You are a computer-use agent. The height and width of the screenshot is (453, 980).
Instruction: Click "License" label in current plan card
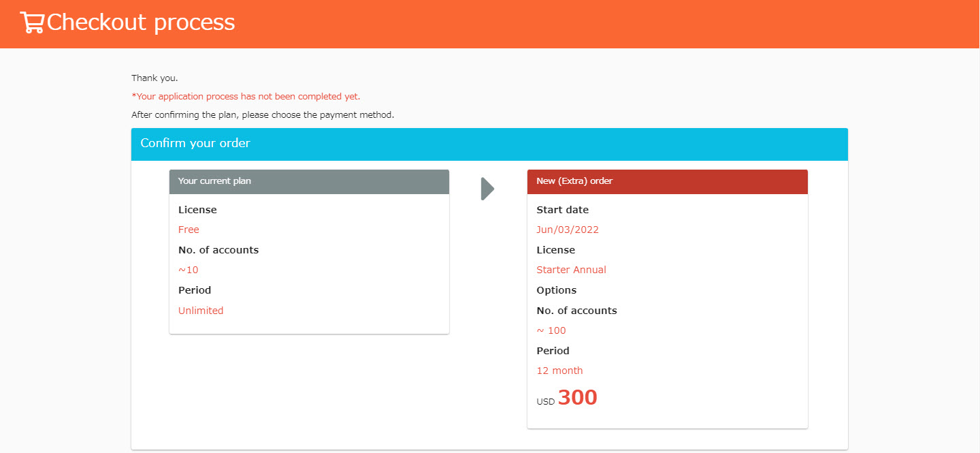(x=197, y=210)
